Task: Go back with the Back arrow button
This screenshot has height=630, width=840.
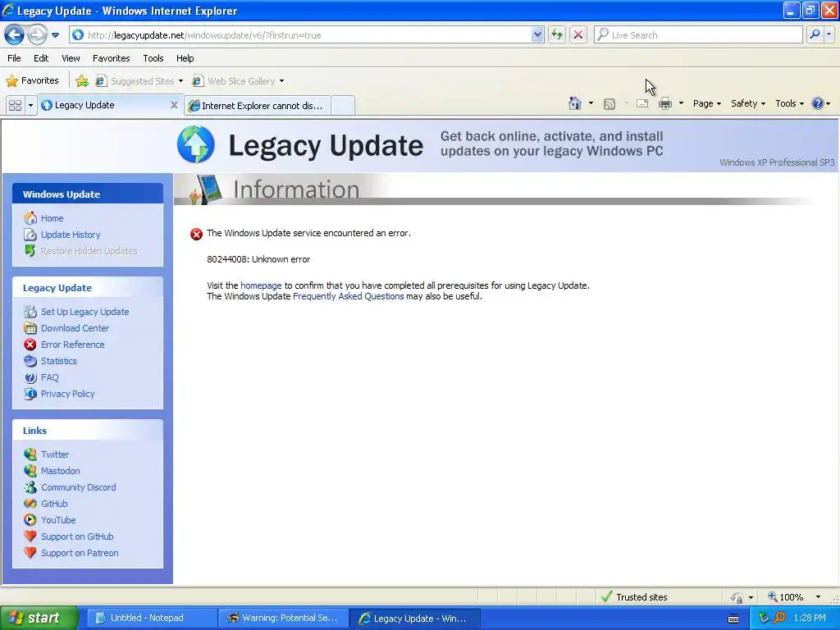Action: point(15,35)
